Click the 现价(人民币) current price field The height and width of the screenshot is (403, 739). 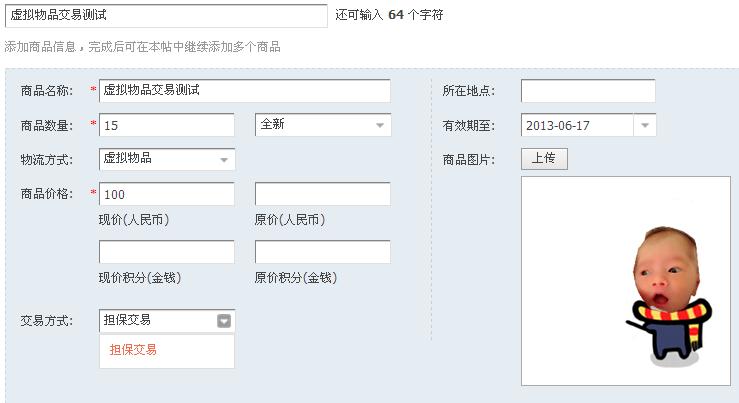point(166,194)
